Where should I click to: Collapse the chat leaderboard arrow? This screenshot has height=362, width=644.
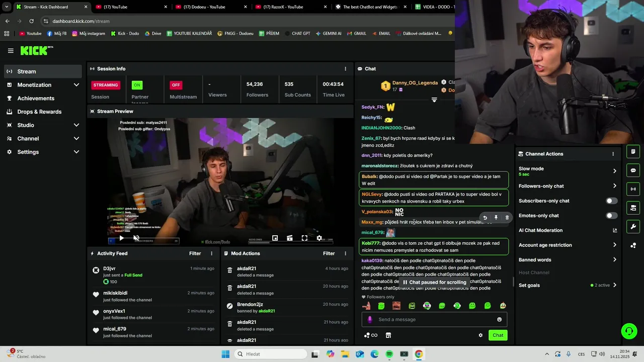434,100
